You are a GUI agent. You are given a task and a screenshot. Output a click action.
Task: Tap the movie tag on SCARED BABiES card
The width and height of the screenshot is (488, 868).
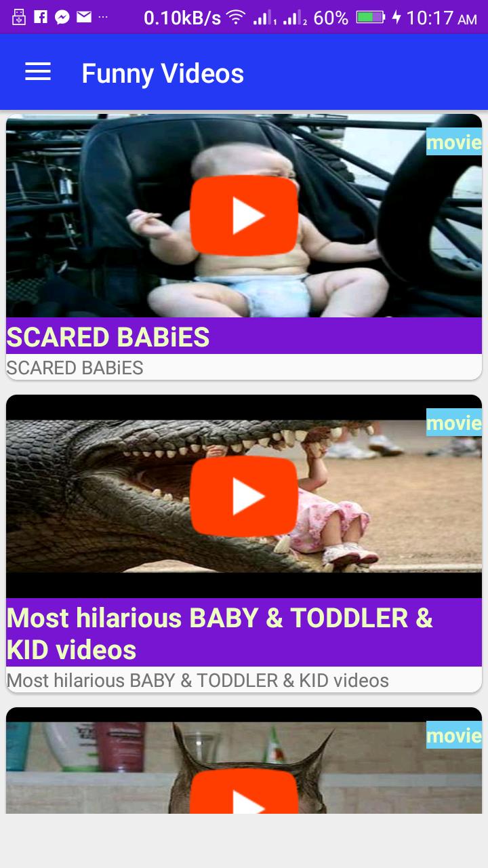coord(454,142)
